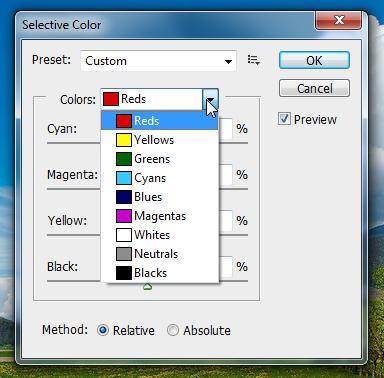Choose Yellows in the colors list
384x378 pixels.
tap(160, 140)
